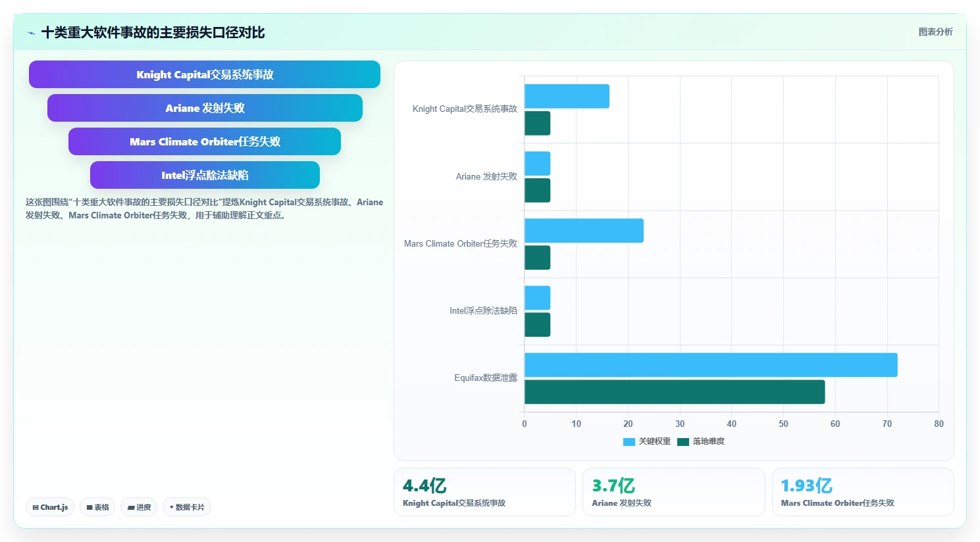The height and width of the screenshot is (542, 980).
Task: Select the Ariane 发射失败 dark-green bar
Action: pos(537,190)
